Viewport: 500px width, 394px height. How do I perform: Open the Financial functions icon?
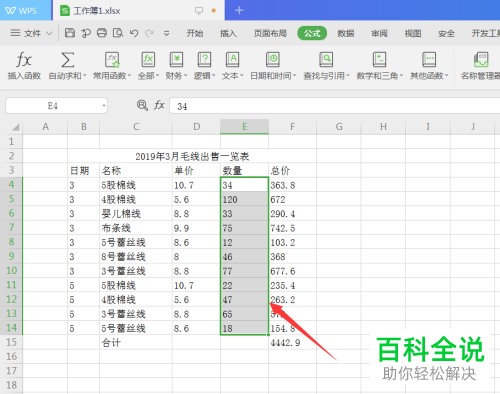pos(176,60)
